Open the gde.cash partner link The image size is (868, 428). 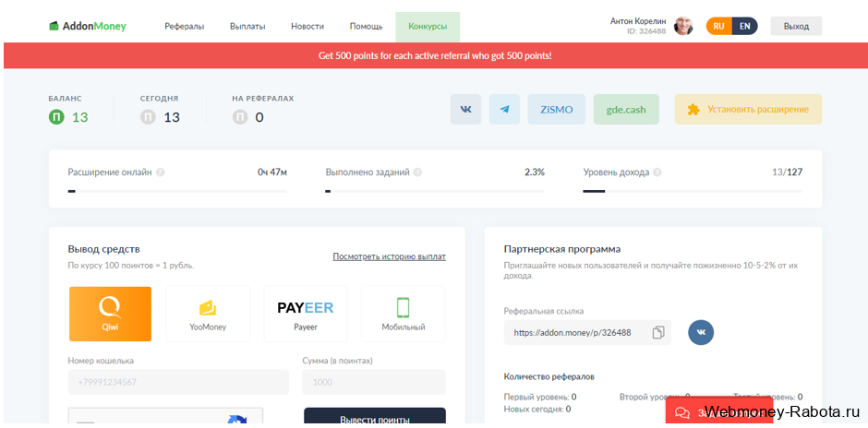click(x=626, y=109)
